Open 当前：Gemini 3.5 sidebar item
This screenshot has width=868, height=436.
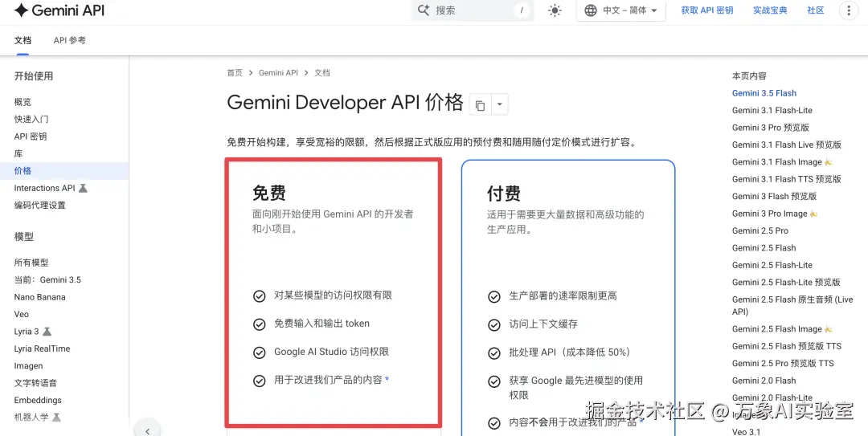pos(47,280)
